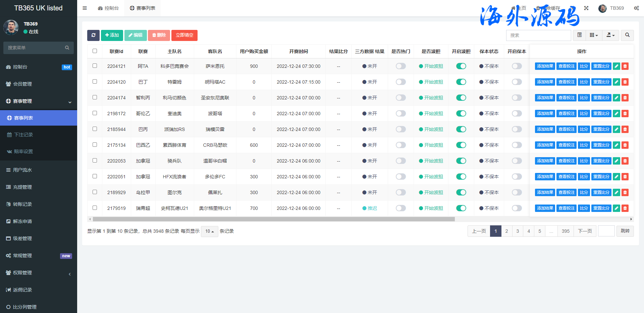Click the search magnifier icon in the table toolbar
Screen dimensions: 644x313
coord(627,35)
